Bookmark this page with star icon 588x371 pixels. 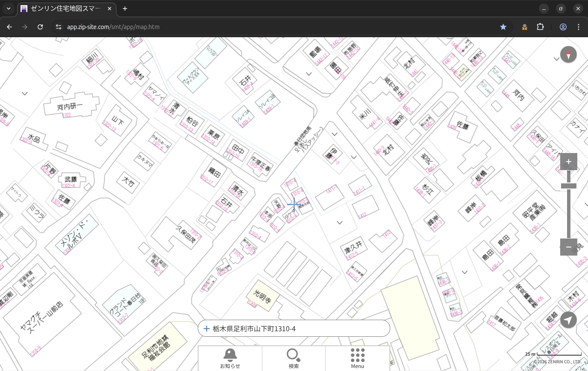tap(503, 27)
